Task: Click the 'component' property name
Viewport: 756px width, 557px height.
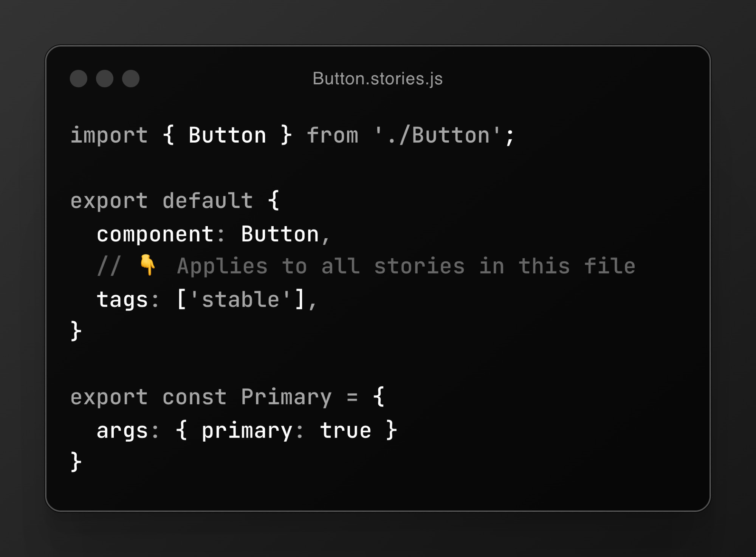Action: tap(155, 234)
